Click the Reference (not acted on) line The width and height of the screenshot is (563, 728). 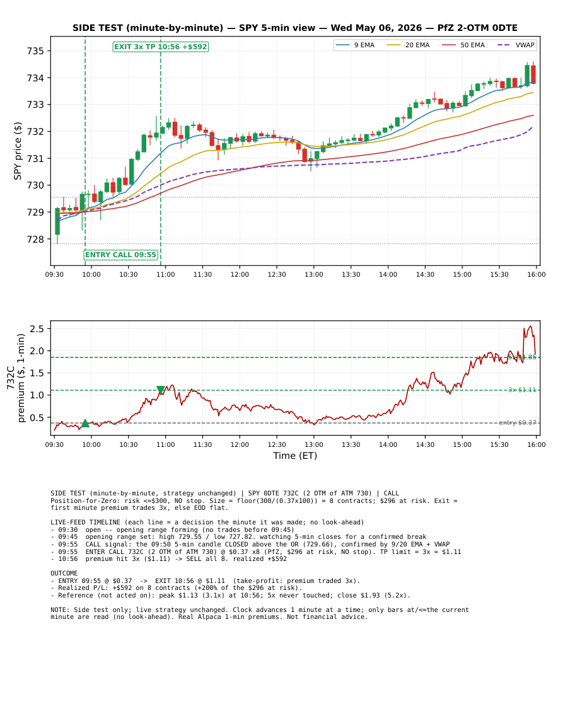pyautogui.click(x=230, y=595)
